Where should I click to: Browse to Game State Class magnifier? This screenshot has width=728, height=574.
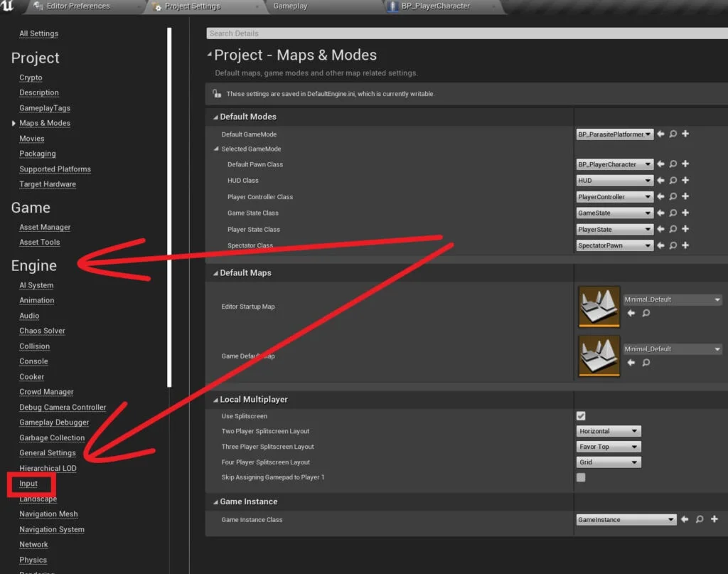pos(673,213)
